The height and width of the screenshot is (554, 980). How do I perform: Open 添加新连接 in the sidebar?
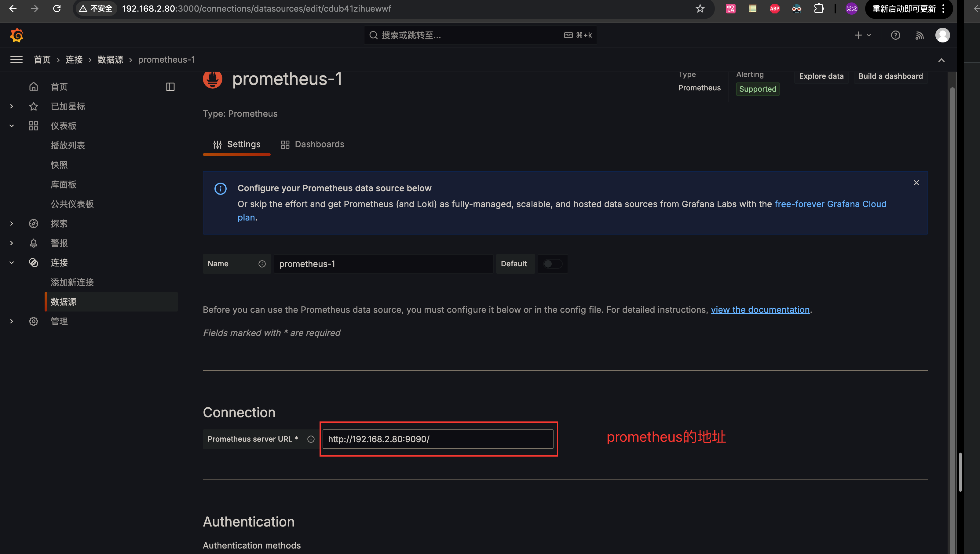click(x=72, y=282)
